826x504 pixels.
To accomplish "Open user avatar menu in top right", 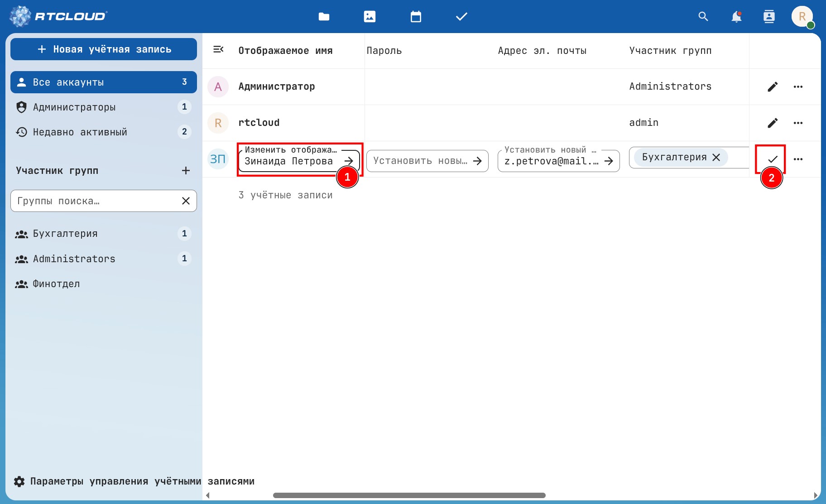I will click(x=802, y=17).
